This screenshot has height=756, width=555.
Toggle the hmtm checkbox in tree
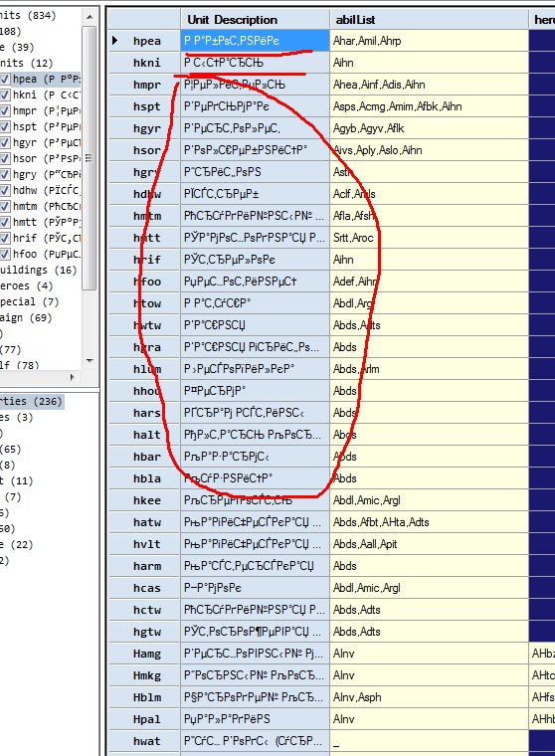pyautogui.click(x=5, y=206)
